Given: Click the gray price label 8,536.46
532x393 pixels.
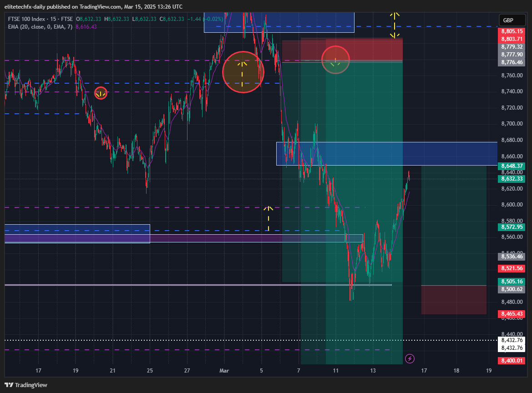Looking at the screenshot, I should click(512, 257).
